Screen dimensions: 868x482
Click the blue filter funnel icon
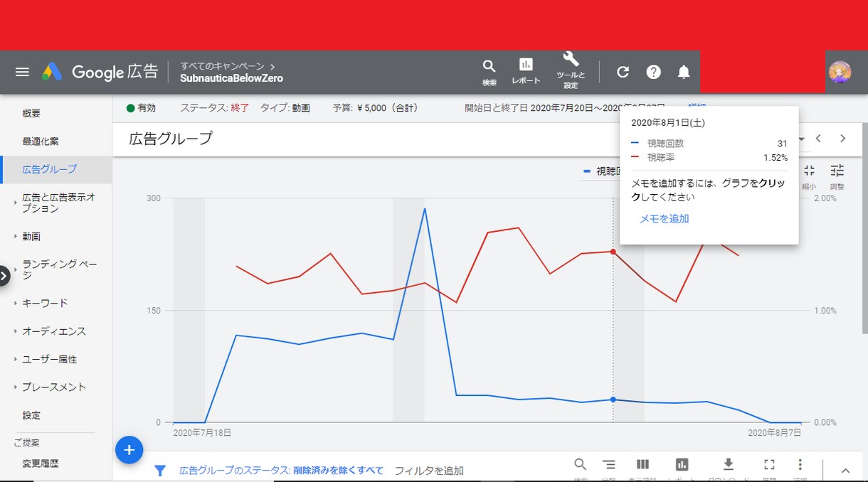(160, 471)
